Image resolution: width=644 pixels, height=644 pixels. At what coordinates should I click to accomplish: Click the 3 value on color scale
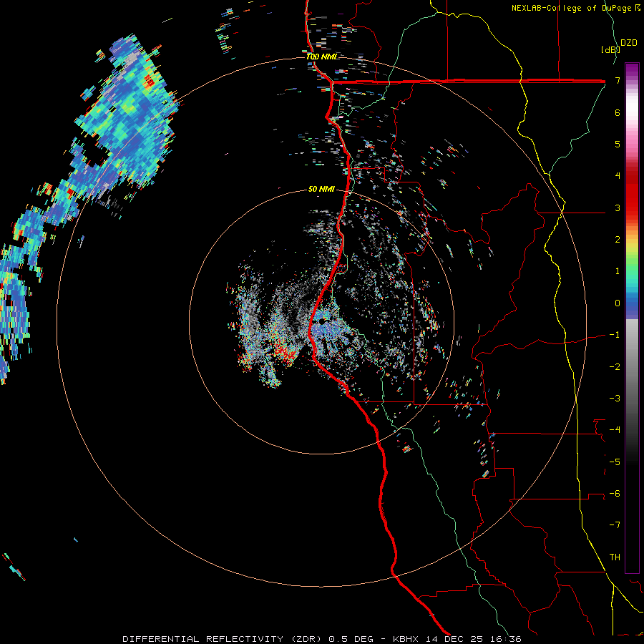tap(618, 208)
